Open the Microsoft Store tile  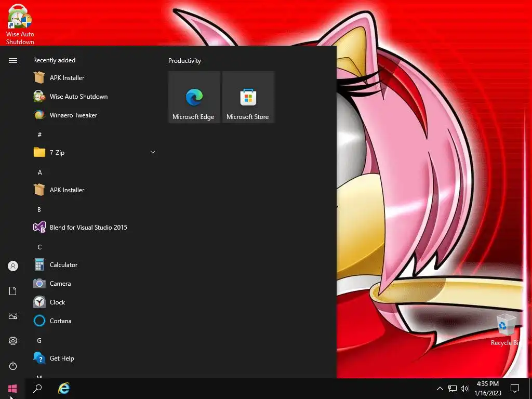248,97
